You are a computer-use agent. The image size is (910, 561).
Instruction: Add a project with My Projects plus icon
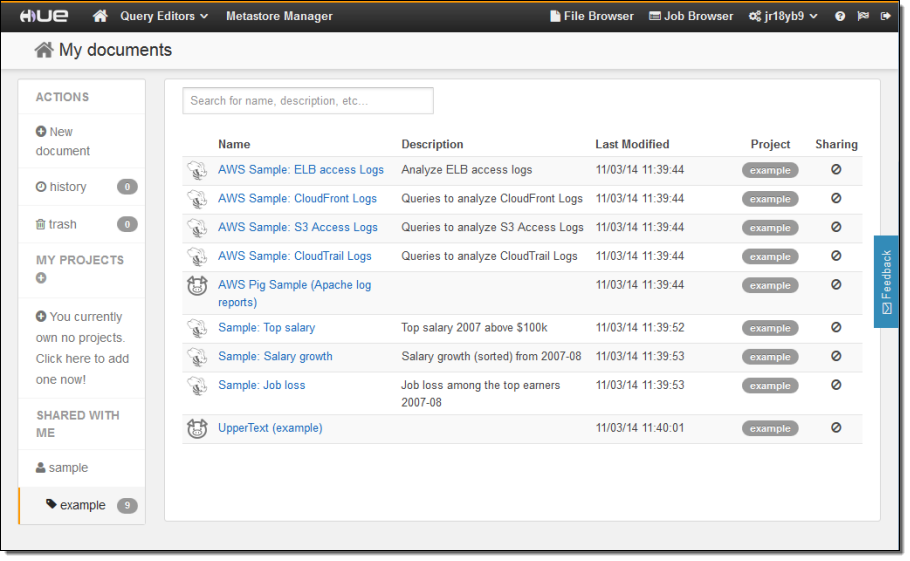pos(41,278)
